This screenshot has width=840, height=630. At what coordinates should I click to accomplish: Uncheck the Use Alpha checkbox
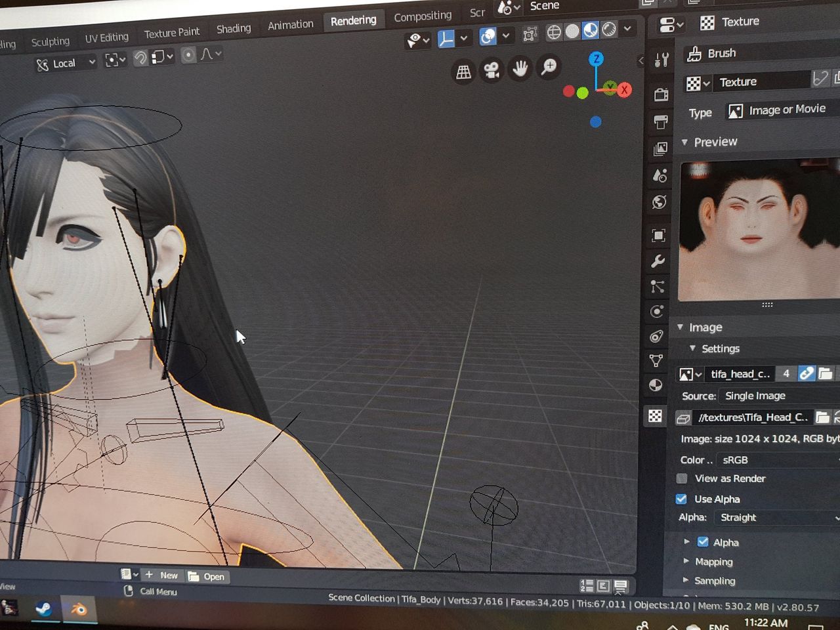coord(681,499)
